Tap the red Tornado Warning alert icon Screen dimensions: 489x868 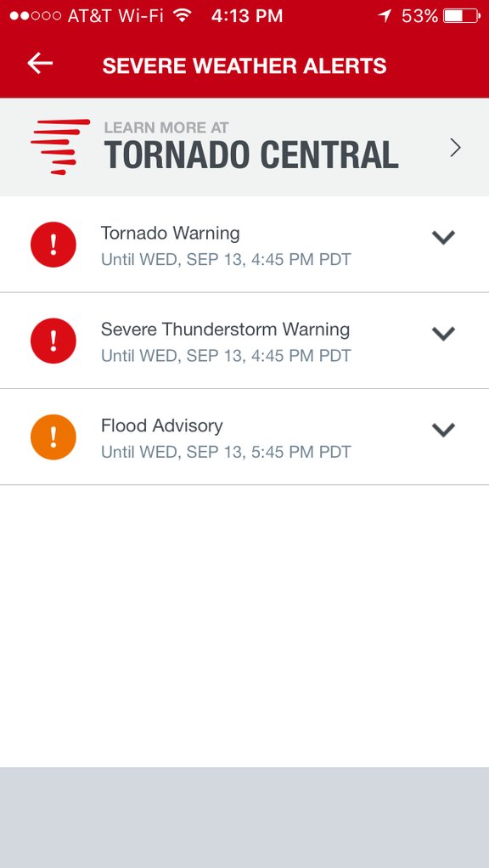(53, 245)
